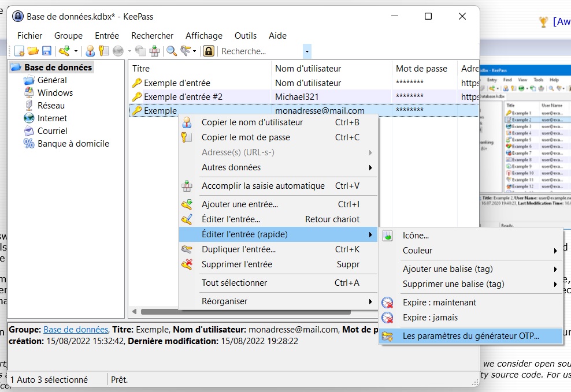Click the Copy password toolbar icon
The image size is (571, 392).
tap(103, 51)
